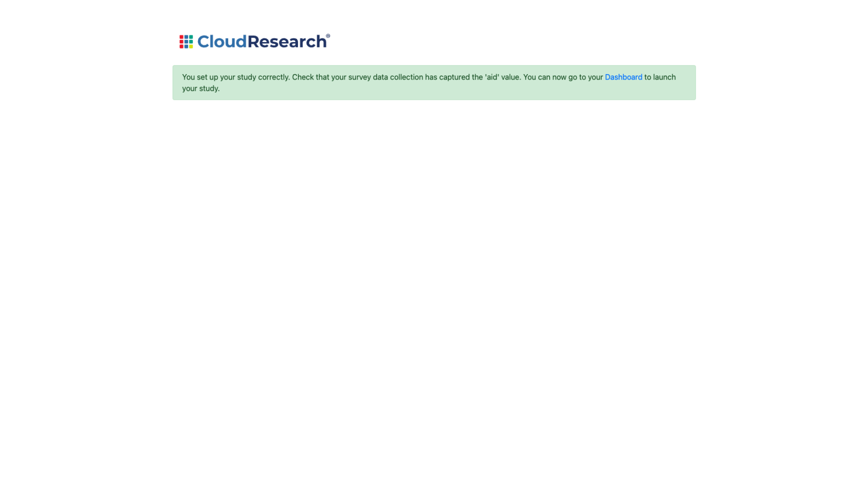
Task: Click the CloudResearch logo
Action: (x=255, y=42)
